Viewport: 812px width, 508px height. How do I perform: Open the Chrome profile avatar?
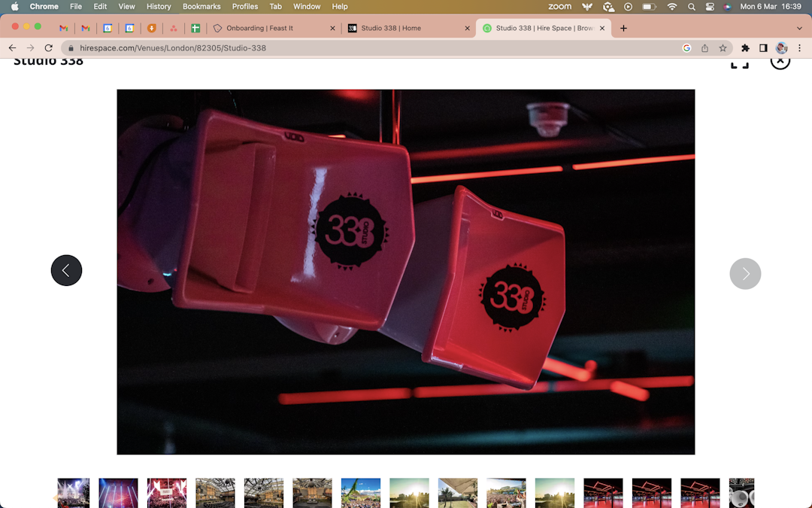pyautogui.click(x=781, y=47)
